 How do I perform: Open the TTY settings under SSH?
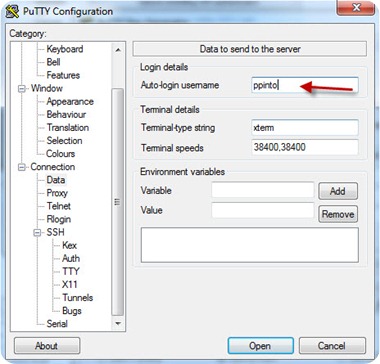(71, 271)
